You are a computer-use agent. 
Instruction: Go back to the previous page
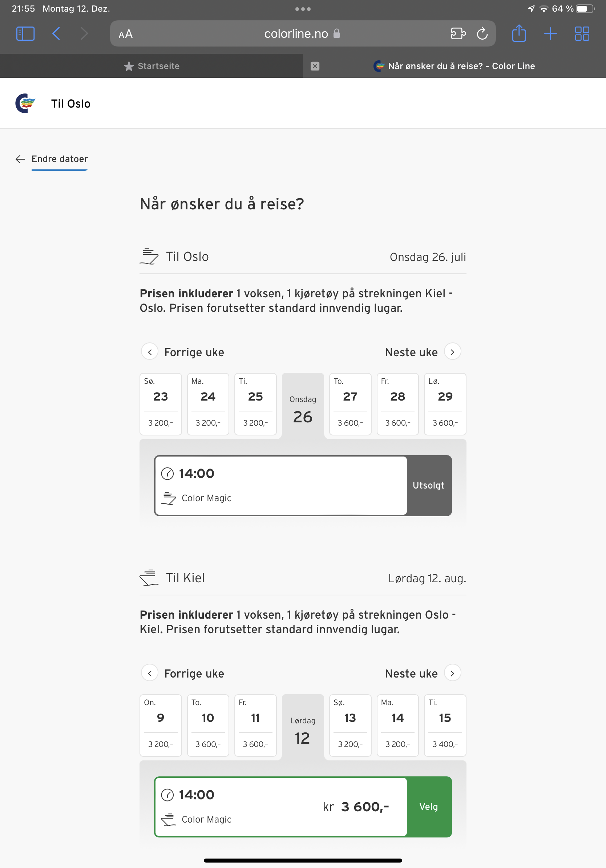(56, 34)
